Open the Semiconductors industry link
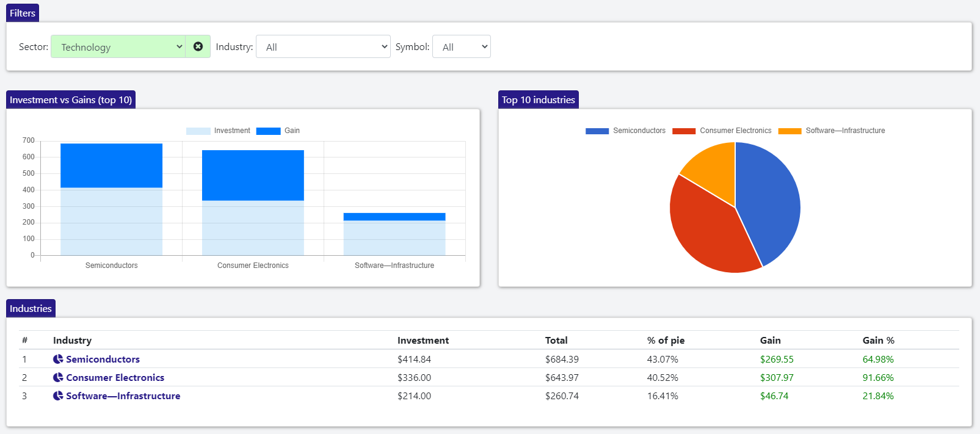This screenshot has width=980, height=434. (103, 359)
